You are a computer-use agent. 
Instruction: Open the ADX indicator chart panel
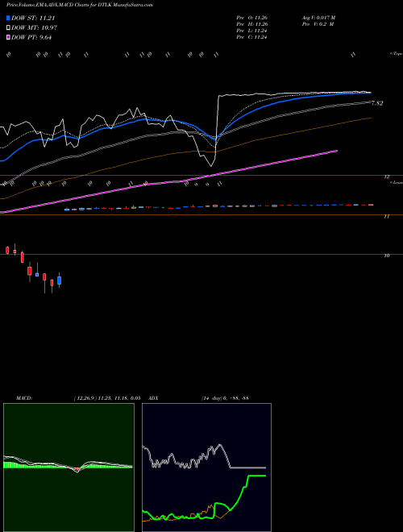pyautogui.click(x=206, y=468)
